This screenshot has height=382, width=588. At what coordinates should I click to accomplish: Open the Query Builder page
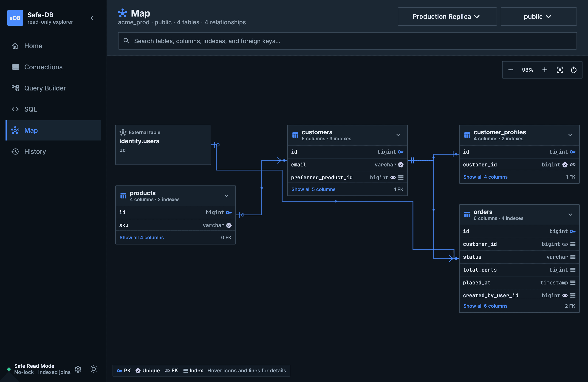click(x=53, y=88)
